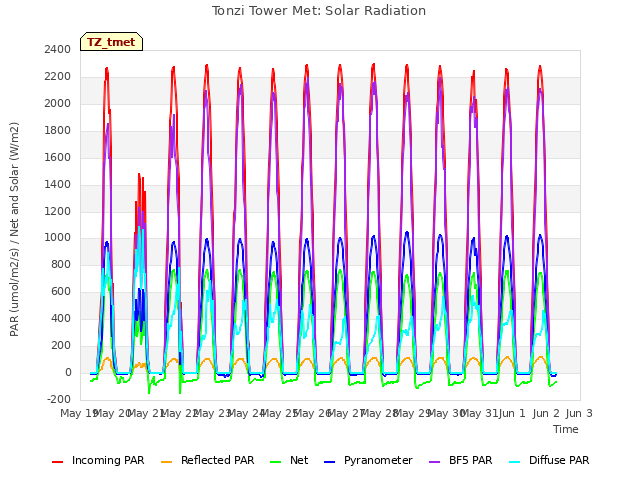Click the 2400 y-axis tick label
Viewport: 640px width, 480px height.
pyautogui.click(x=58, y=49)
